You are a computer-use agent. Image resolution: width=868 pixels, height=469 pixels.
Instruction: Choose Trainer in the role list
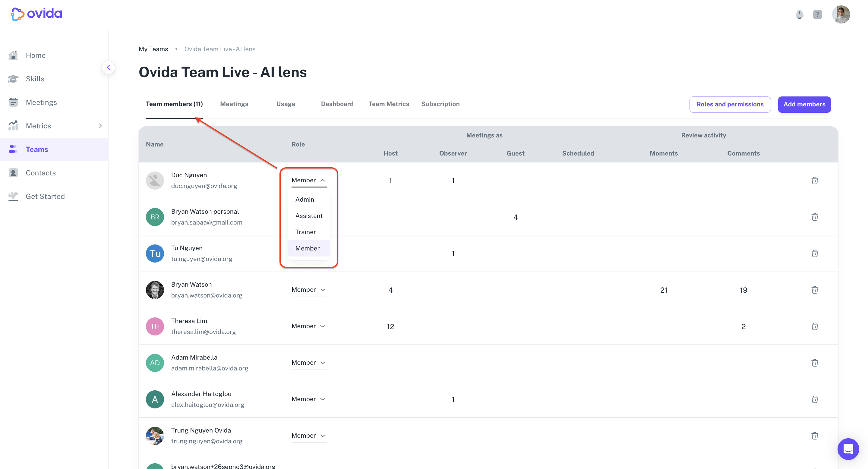[309, 232]
